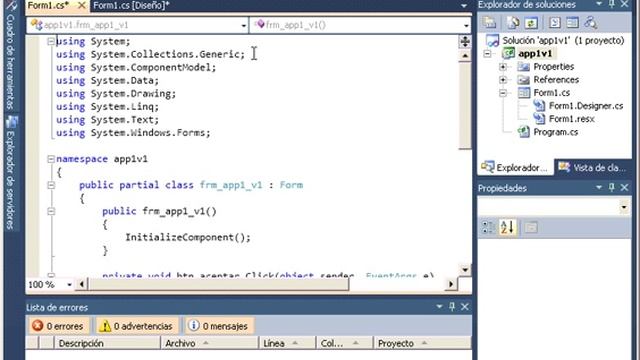Viewport: 640px width, 360px height.
Task: Toggle the 0 mensajes filter
Action: tap(219, 326)
